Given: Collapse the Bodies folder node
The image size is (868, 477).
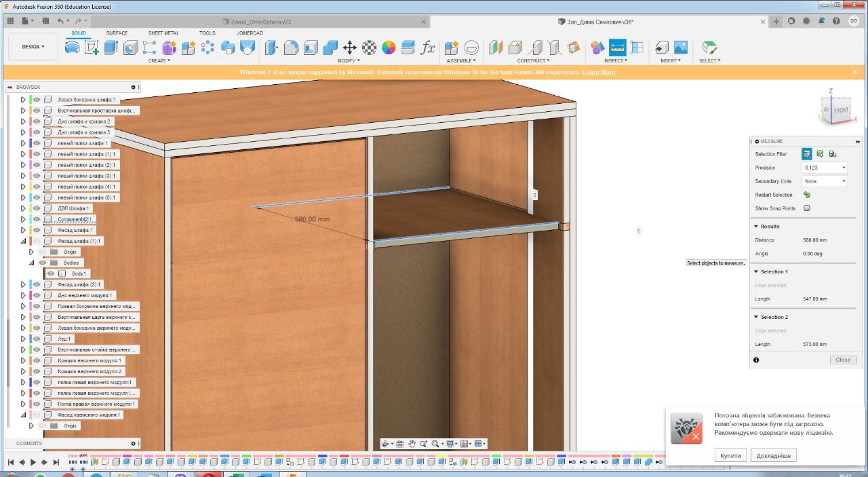Looking at the screenshot, I should [x=31, y=263].
